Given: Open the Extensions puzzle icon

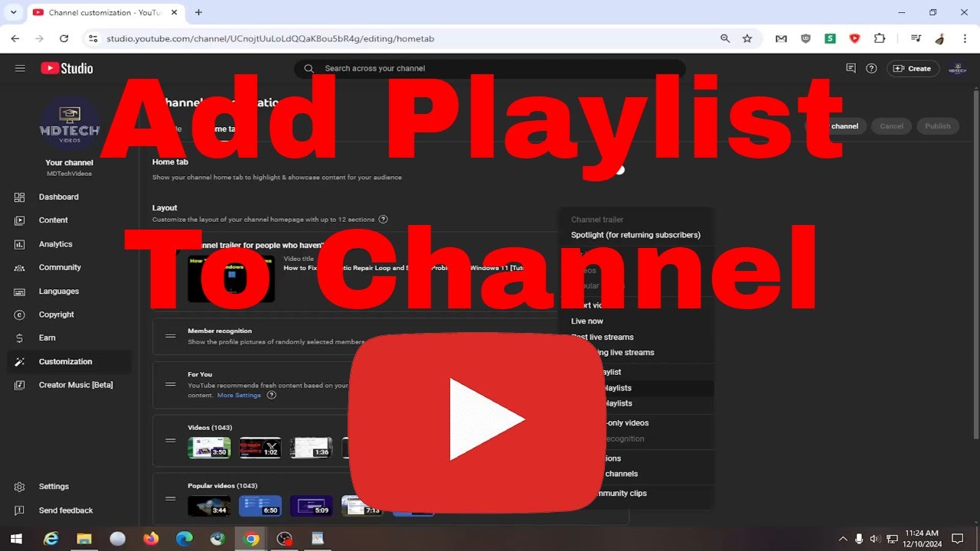Looking at the screenshot, I should (880, 38).
